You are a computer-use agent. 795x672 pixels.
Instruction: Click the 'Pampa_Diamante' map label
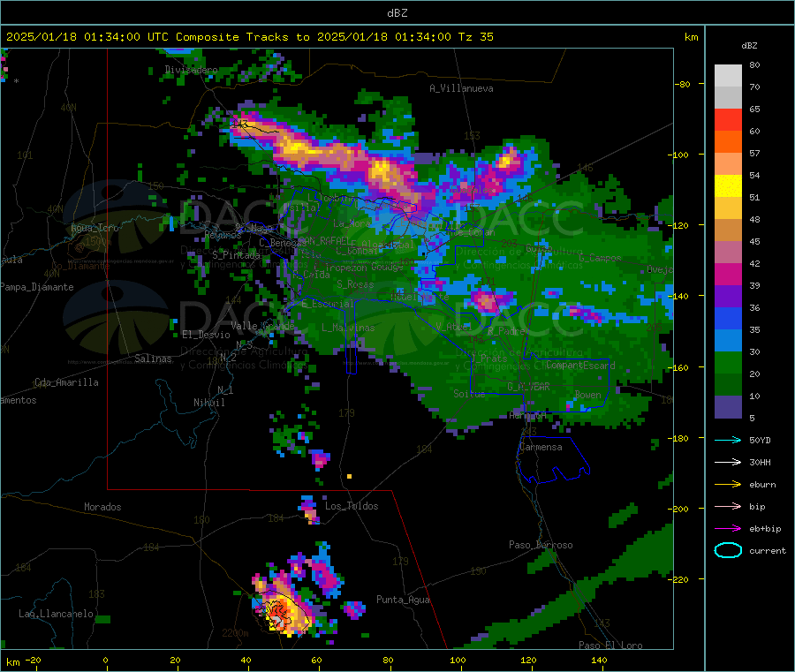point(37,287)
